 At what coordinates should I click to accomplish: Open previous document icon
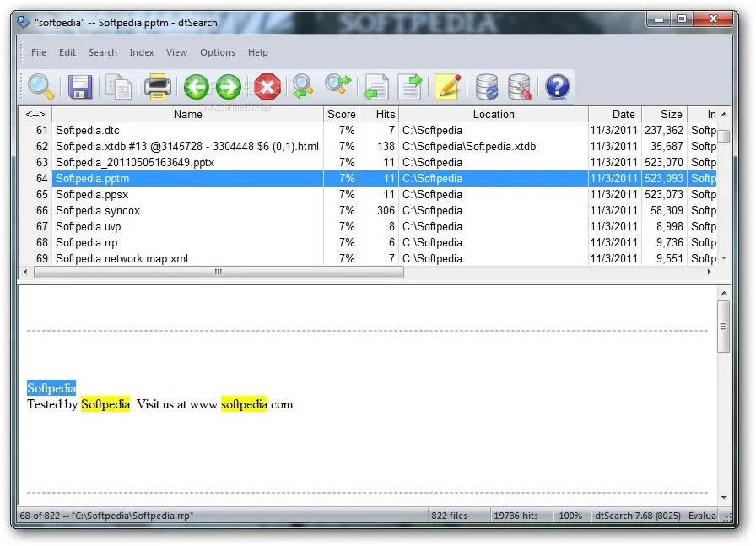[x=376, y=87]
